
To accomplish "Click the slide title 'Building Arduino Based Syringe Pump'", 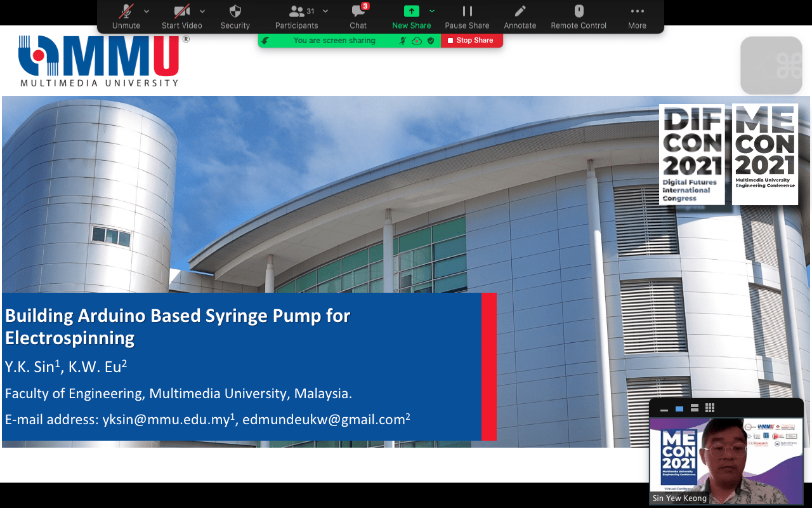I will [178, 326].
